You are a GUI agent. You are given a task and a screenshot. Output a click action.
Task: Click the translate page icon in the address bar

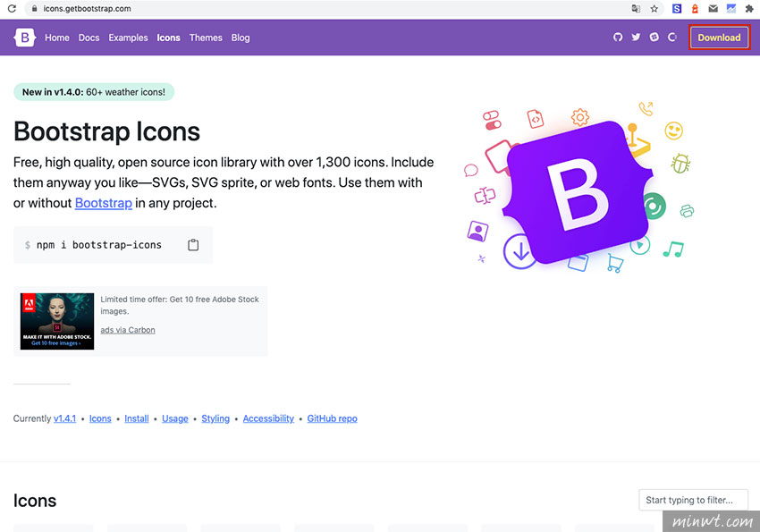636,8
